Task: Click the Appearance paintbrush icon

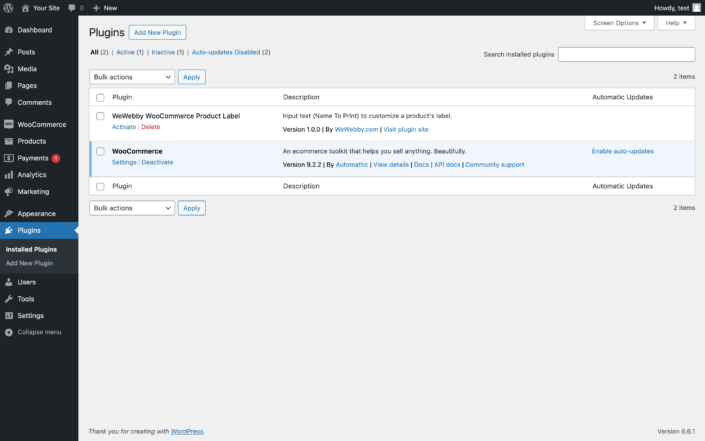Action: click(x=9, y=213)
